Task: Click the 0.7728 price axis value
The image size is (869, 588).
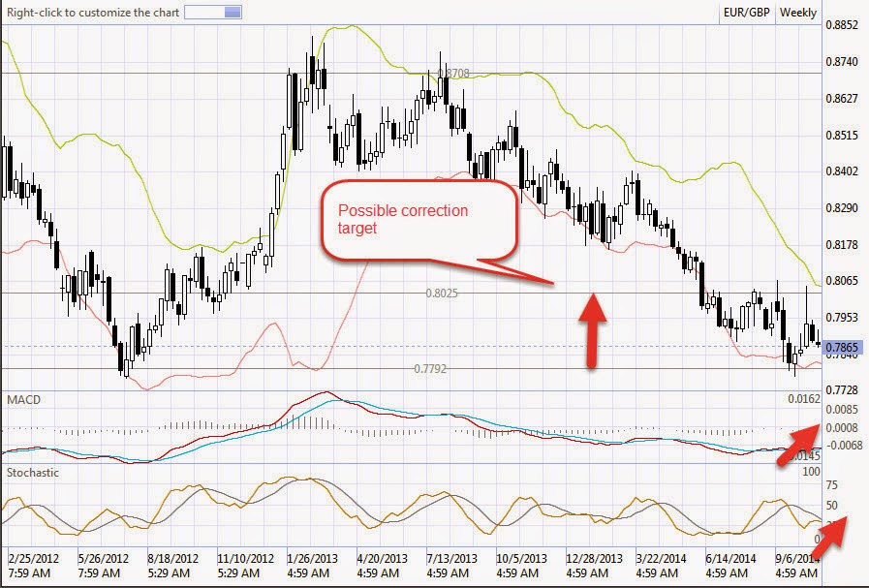Action: pyautogui.click(x=842, y=390)
